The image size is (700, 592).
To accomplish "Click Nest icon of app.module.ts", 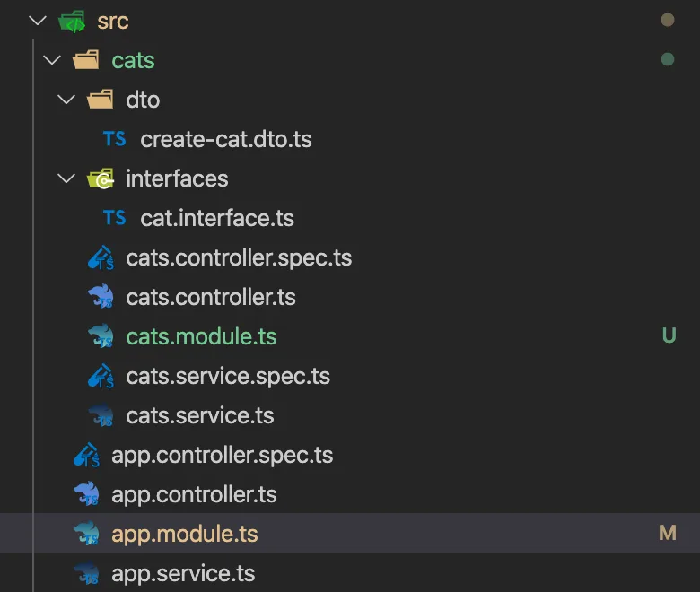I will point(87,534).
